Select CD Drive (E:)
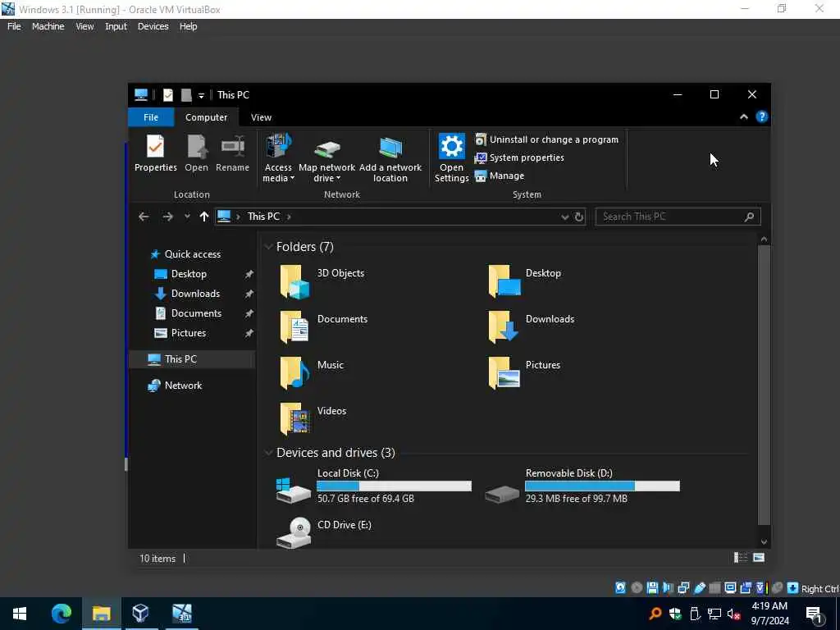Image resolution: width=840 pixels, height=630 pixels. tap(323, 532)
